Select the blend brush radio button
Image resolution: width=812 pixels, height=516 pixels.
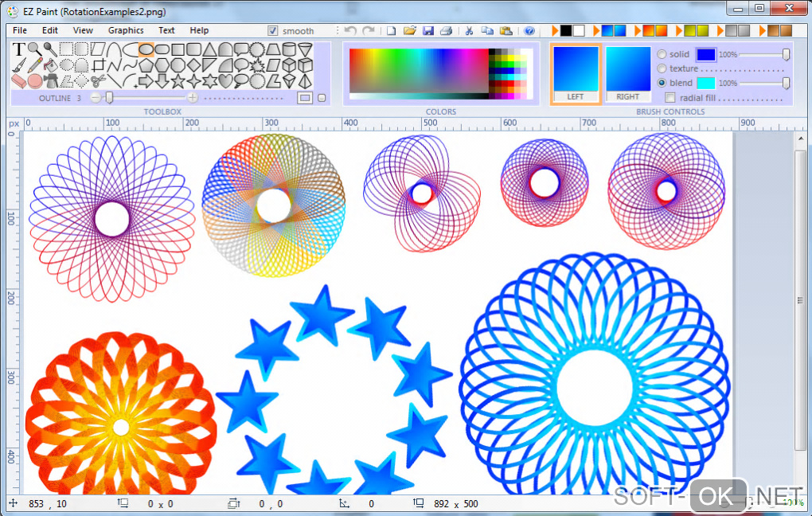pos(662,83)
